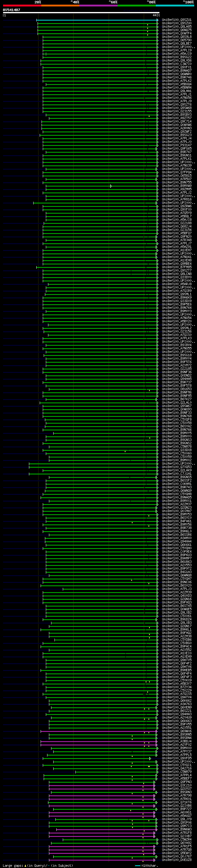Select label UniRef100_Q6WNQ9

(177, 491)
